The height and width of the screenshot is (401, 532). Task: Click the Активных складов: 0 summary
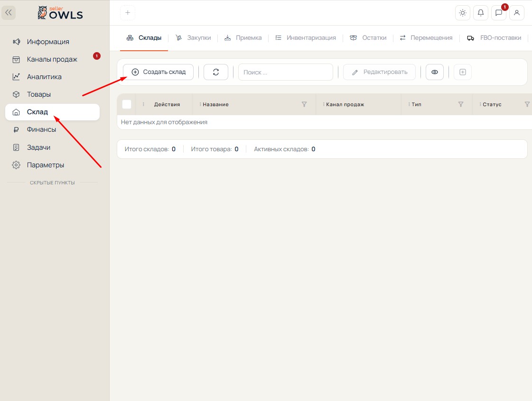[x=285, y=149]
